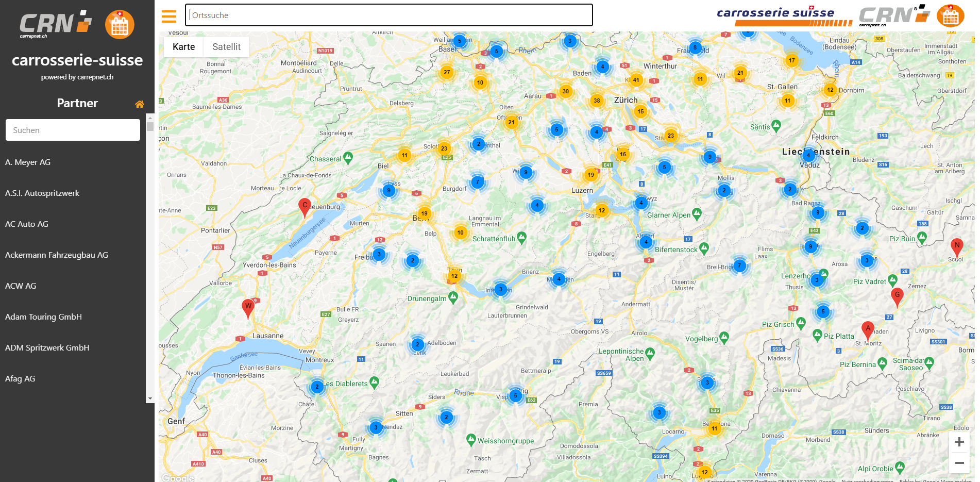980x482 pixels.
Task: Select partner A. Meyer AG
Action: 28,162
